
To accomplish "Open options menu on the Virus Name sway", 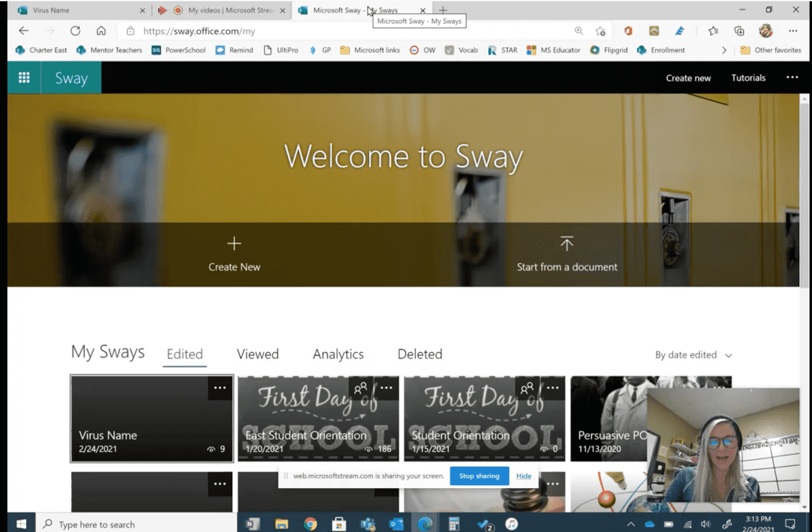I will pos(220,388).
